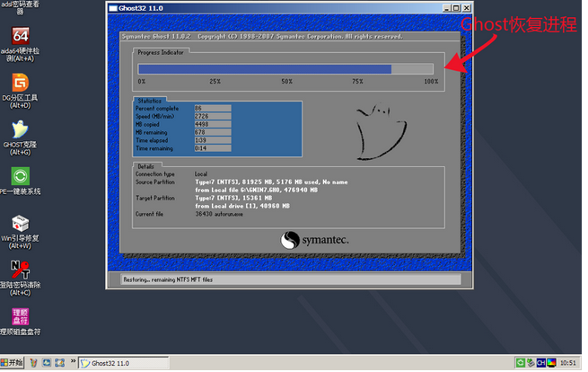Click the Time remaining value 0:14

tap(213, 148)
